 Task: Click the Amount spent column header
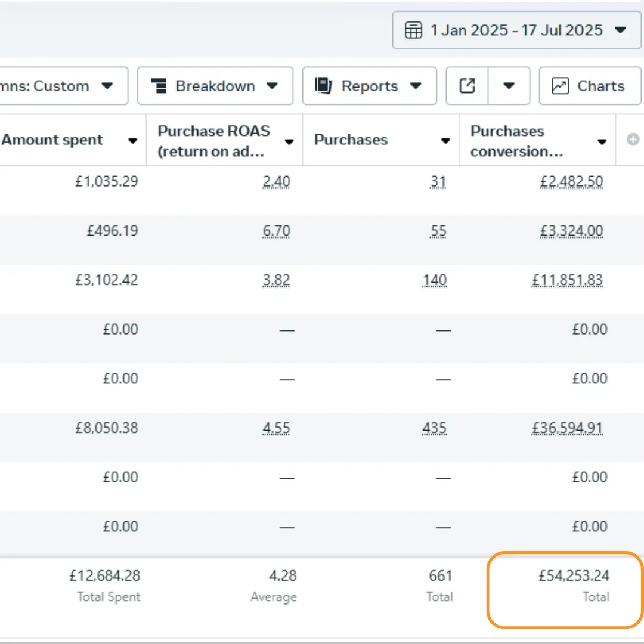click(x=52, y=140)
